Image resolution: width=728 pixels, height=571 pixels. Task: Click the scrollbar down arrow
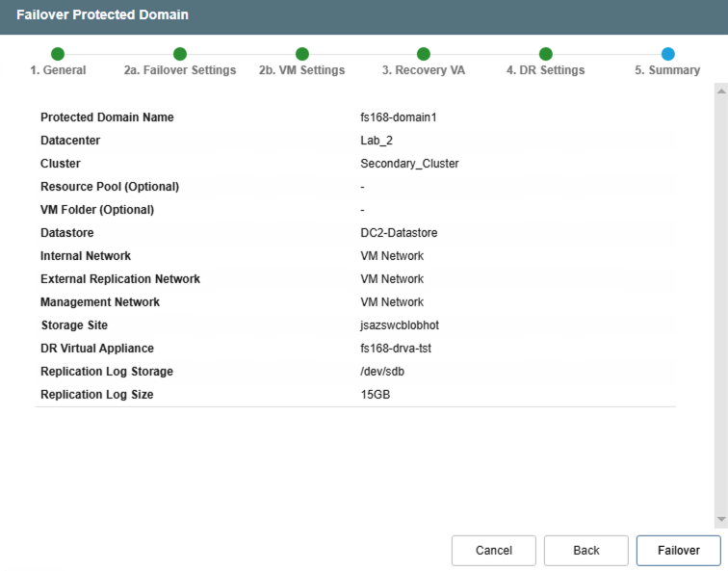click(720, 520)
